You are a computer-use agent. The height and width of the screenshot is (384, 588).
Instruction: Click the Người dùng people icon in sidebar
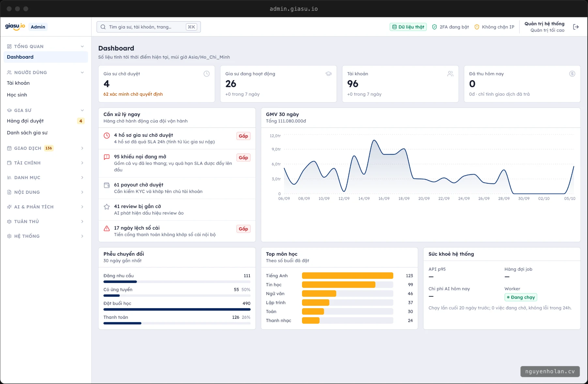point(9,72)
